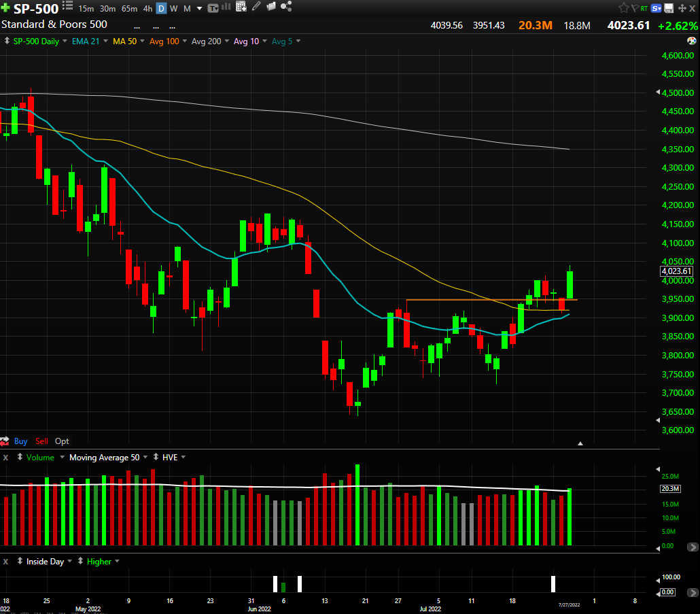This screenshot has height=614, width=700.
Task: Click the move-window four-arrow icon
Action: coord(682,8)
